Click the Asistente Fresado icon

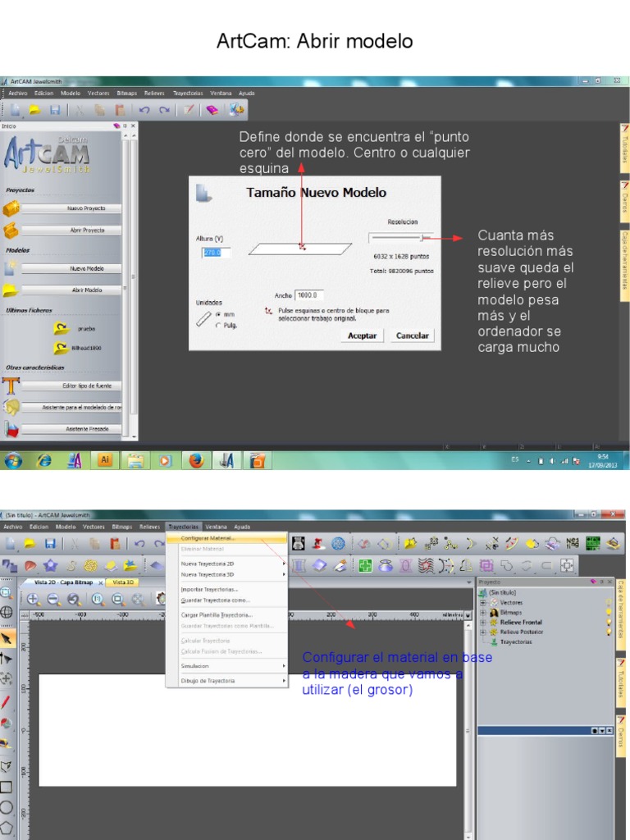11,428
